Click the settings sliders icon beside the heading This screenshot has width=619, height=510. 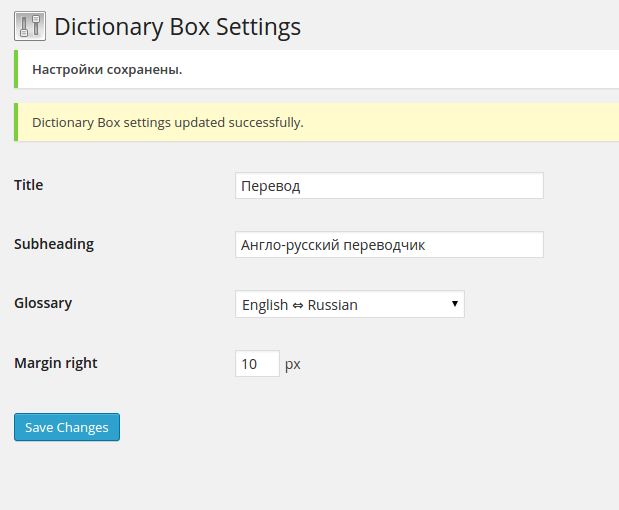pos(30,26)
